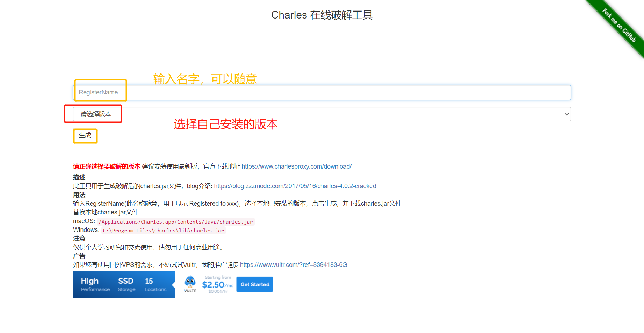Expand the version list to pick a version
Viewport: 644px width, 333px height.
314,114
